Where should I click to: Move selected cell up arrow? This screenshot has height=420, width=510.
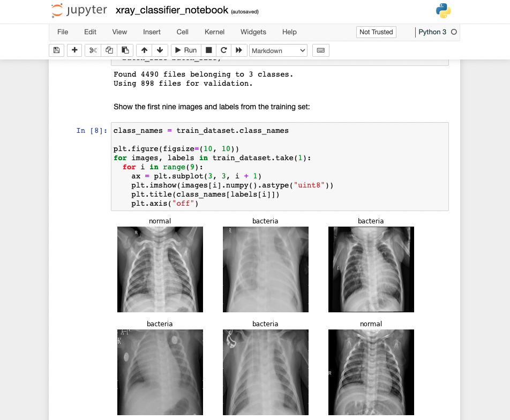click(144, 50)
